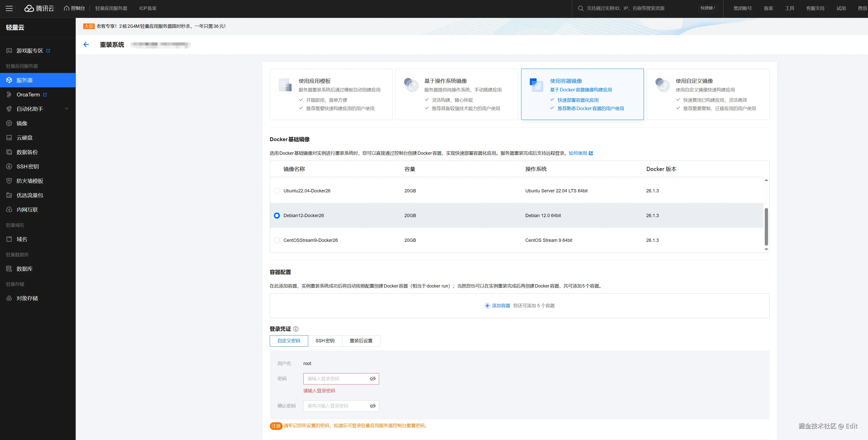Screen dimensions: 868x440
Task: Toggle the hamburger menu top left
Action: [x=9, y=8]
